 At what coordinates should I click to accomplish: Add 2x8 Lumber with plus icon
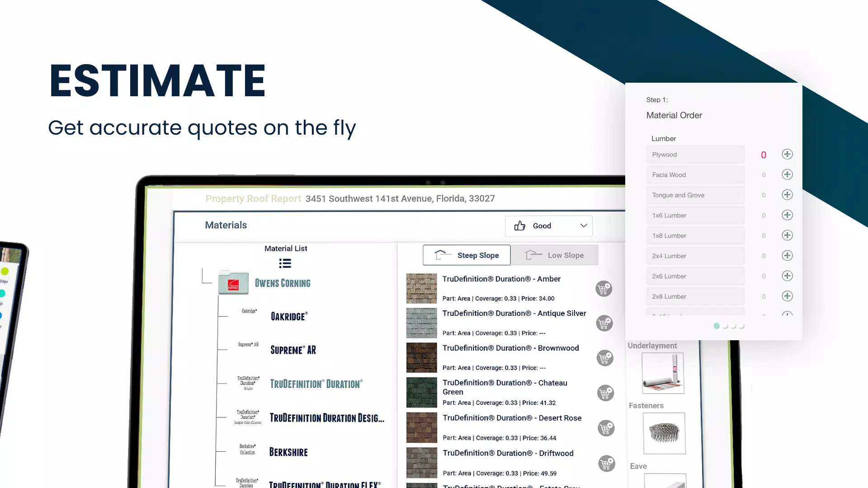787,296
